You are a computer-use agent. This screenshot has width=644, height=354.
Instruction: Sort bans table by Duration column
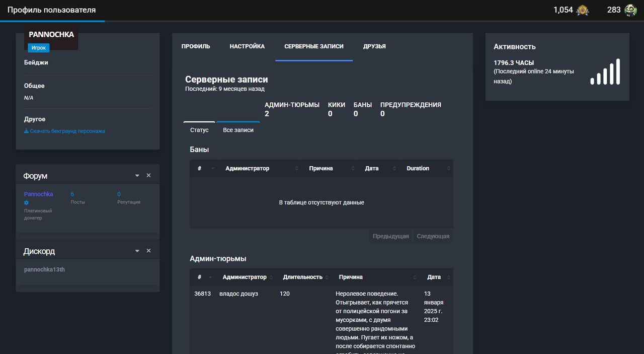click(x=427, y=168)
